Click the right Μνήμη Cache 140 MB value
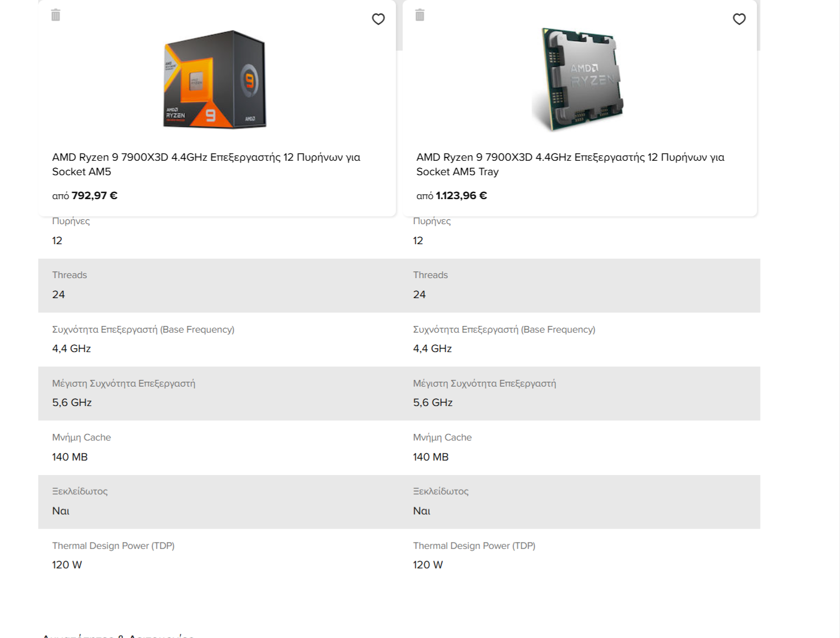The width and height of the screenshot is (840, 638). click(x=431, y=457)
